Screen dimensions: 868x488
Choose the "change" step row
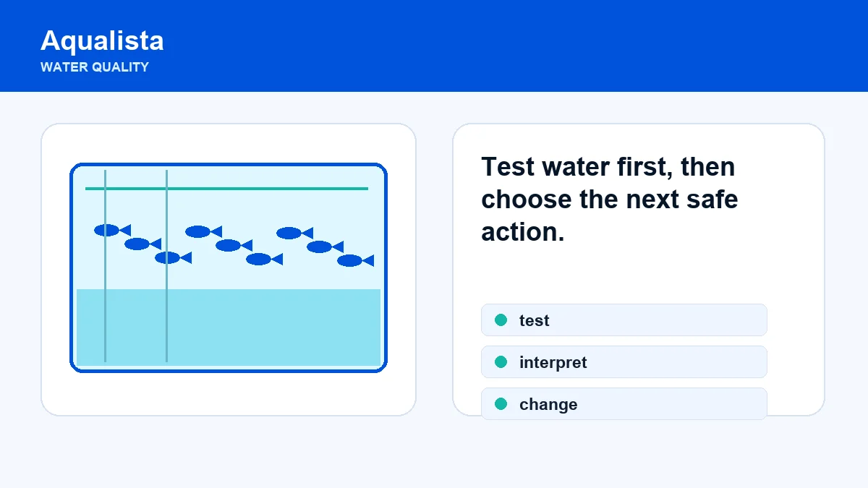pyautogui.click(x=624, y=404)
